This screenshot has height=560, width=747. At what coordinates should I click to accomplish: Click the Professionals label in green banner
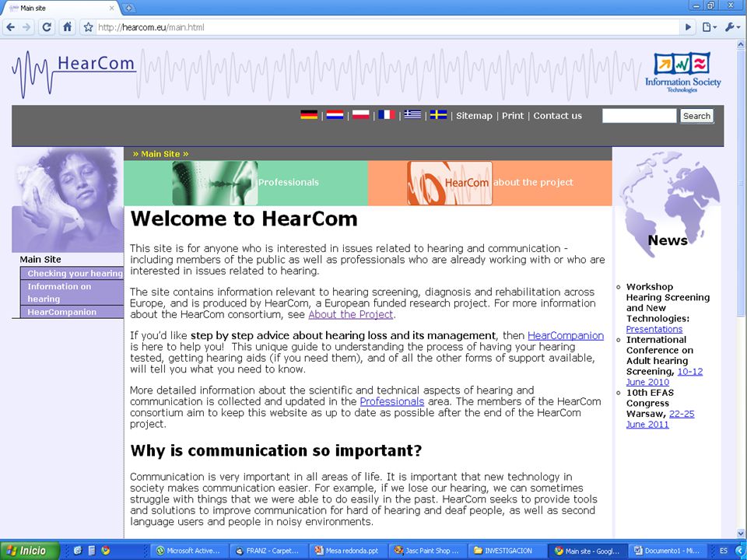[289, 182]
